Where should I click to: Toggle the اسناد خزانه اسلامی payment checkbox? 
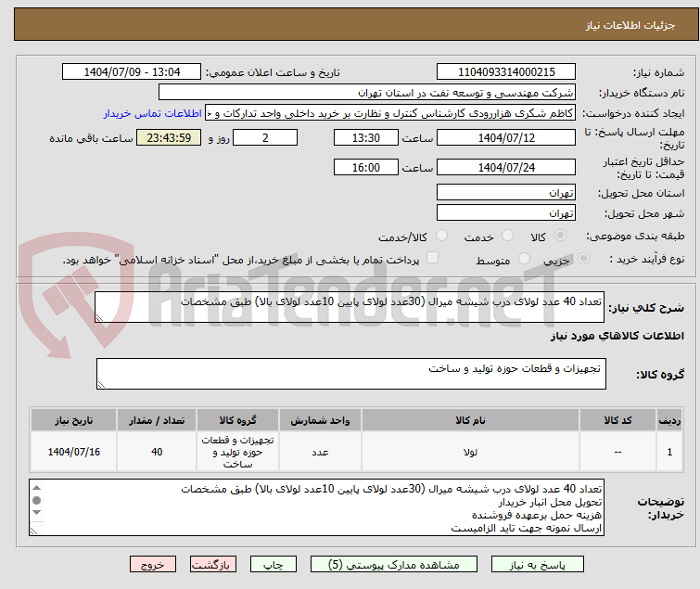click(x=432, y=258)
